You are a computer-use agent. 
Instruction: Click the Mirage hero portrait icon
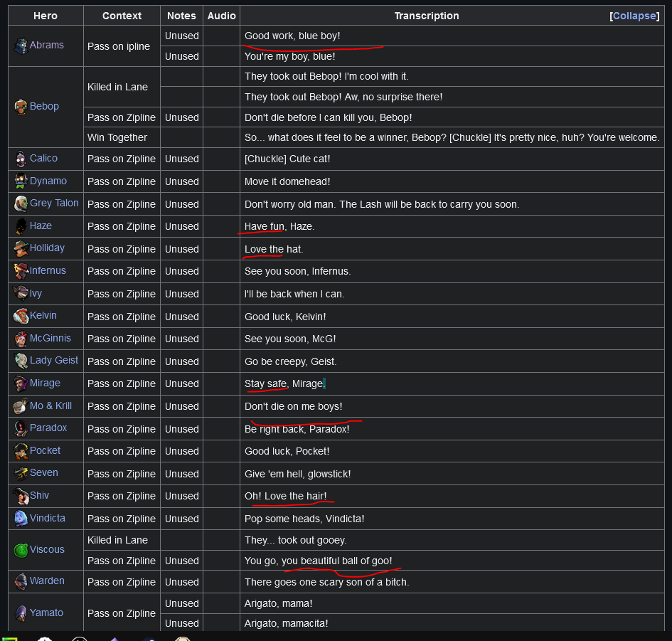pyautogui.click(x=21, y=383)
